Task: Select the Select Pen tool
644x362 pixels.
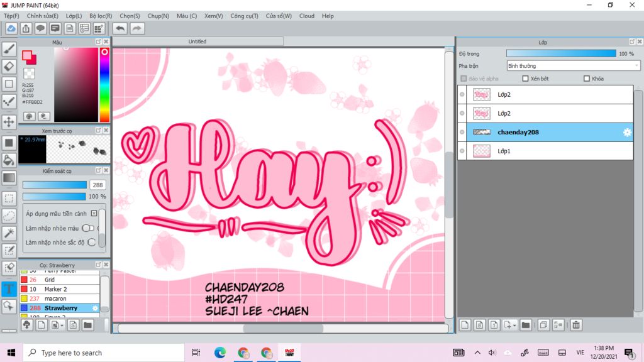Action: click(9, 250)
